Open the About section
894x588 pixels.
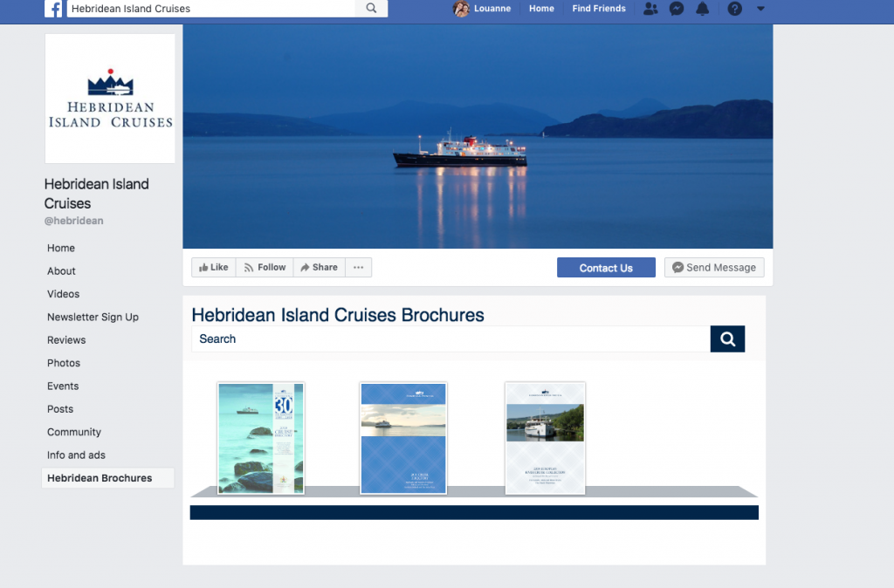point(61,271)
